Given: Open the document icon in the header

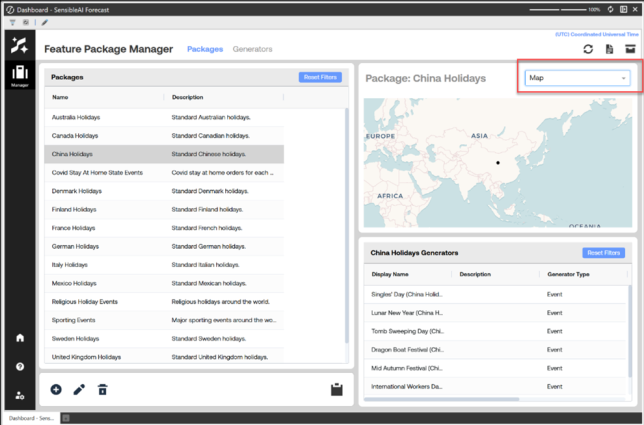Looking at the screenshot, I should (x=610, y=49).
